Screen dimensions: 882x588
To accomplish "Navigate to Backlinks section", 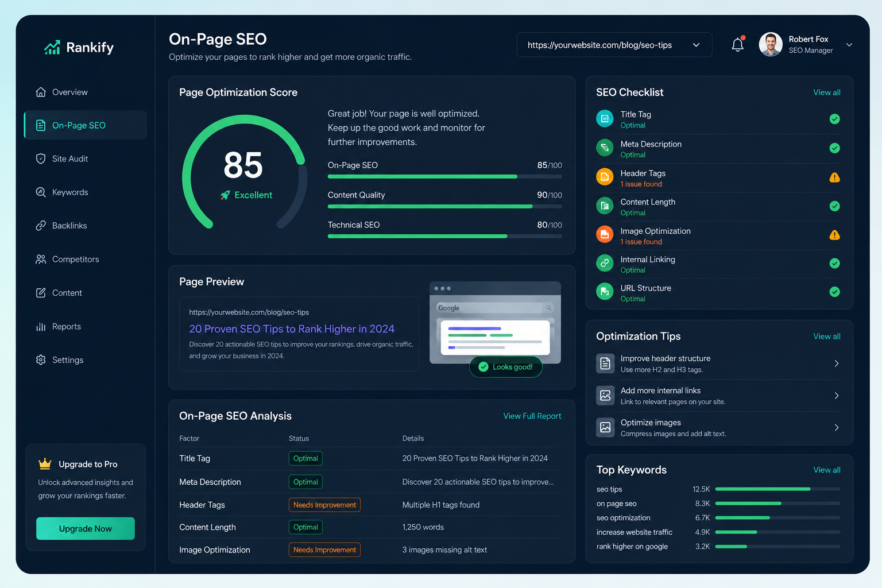I will click(85, 226).
